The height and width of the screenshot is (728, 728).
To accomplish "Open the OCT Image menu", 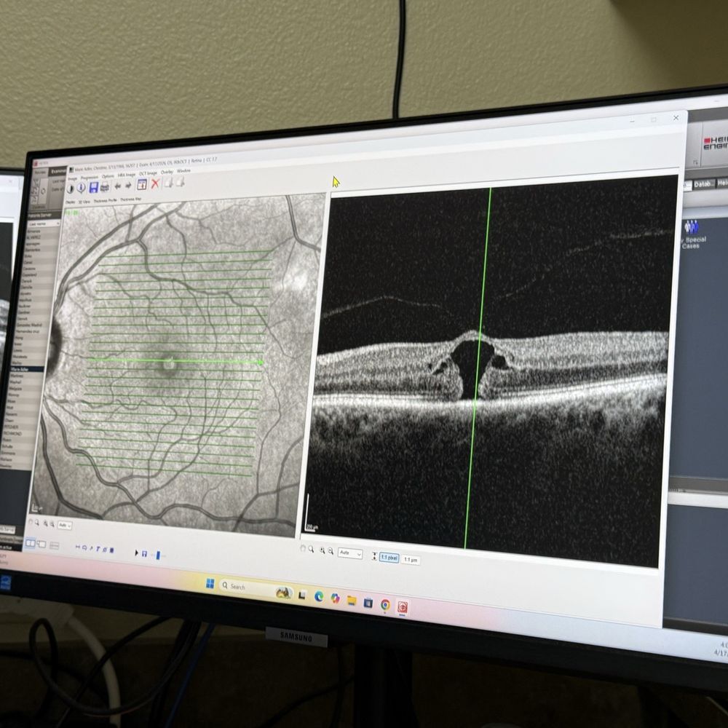I will (x=148, y=173).
